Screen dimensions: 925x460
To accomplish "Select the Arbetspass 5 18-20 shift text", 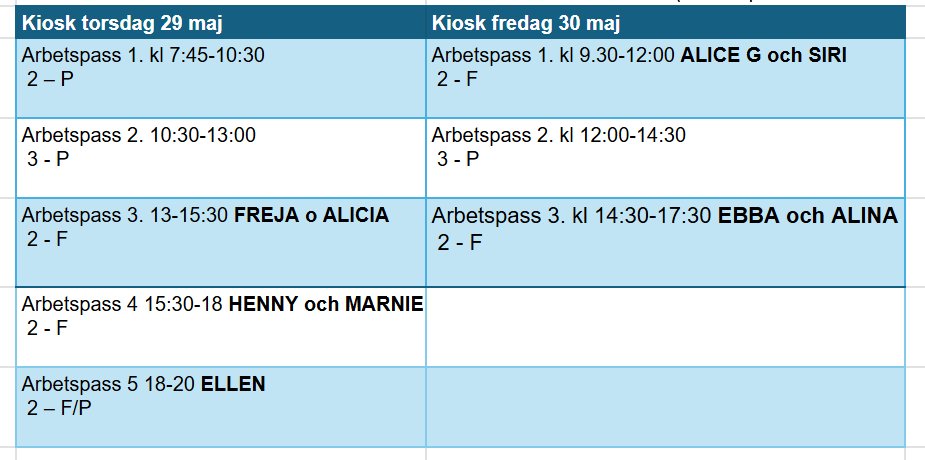I will click(110, 384).
